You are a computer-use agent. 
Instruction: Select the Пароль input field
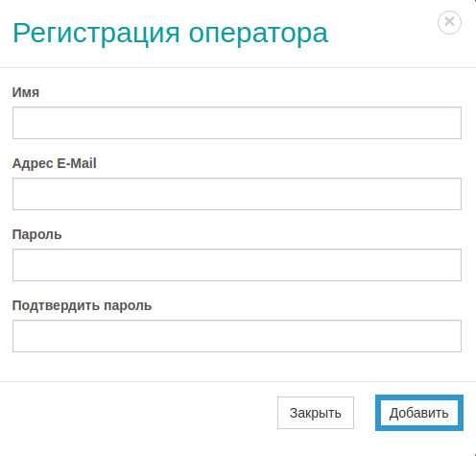[237, 265]
